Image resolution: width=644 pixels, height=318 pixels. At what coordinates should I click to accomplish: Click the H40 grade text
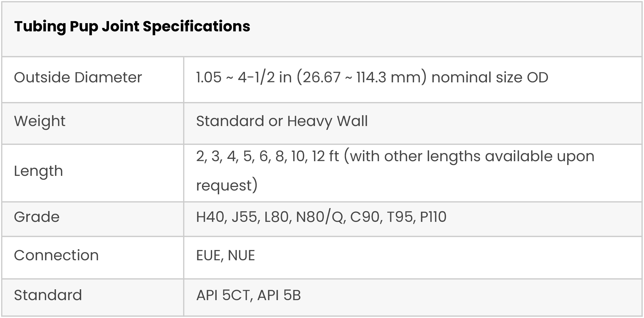(x=209, y=217)
